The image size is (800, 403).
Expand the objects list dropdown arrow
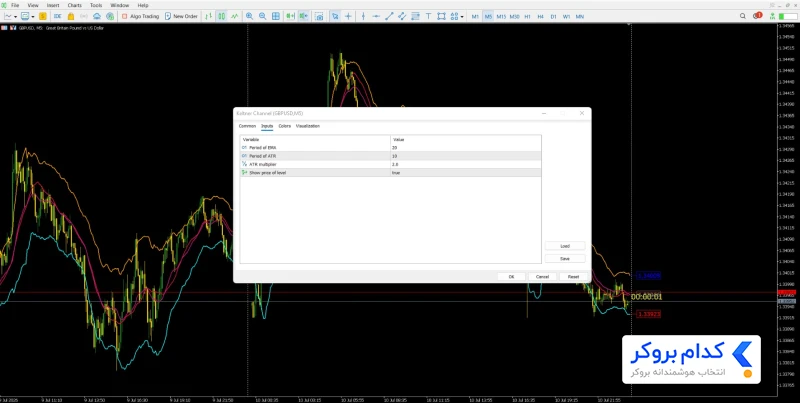pyautogui.click(x=462, y=16)
